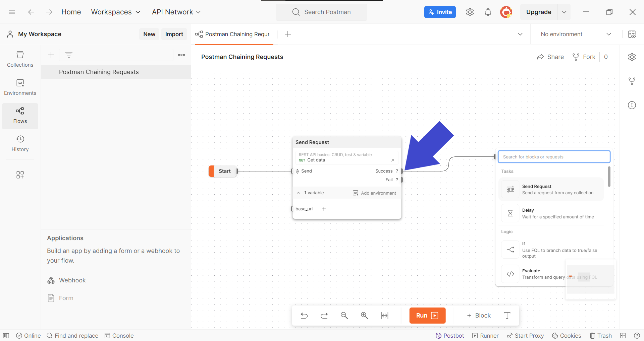Open the info icon on right panel

point(632,105)
